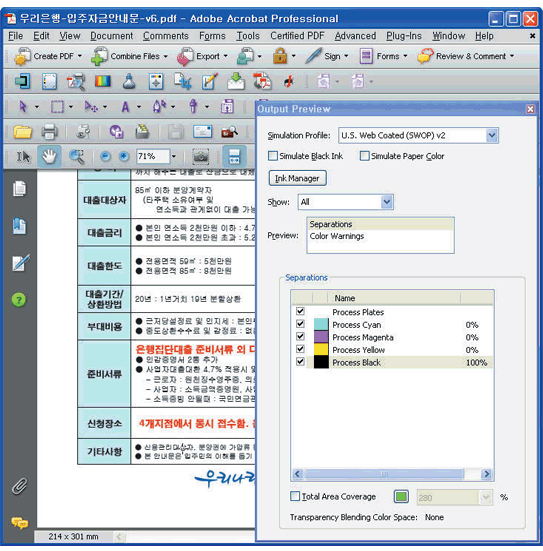The image size is (543, 551).
Task: Uncheck the Process Plates checkbox
Action: (300, 311)
